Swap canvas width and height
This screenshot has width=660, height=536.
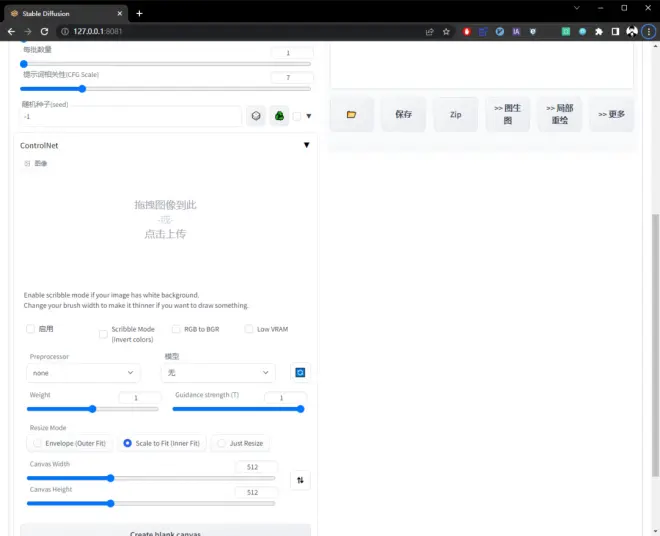click(x=300, y=480)
